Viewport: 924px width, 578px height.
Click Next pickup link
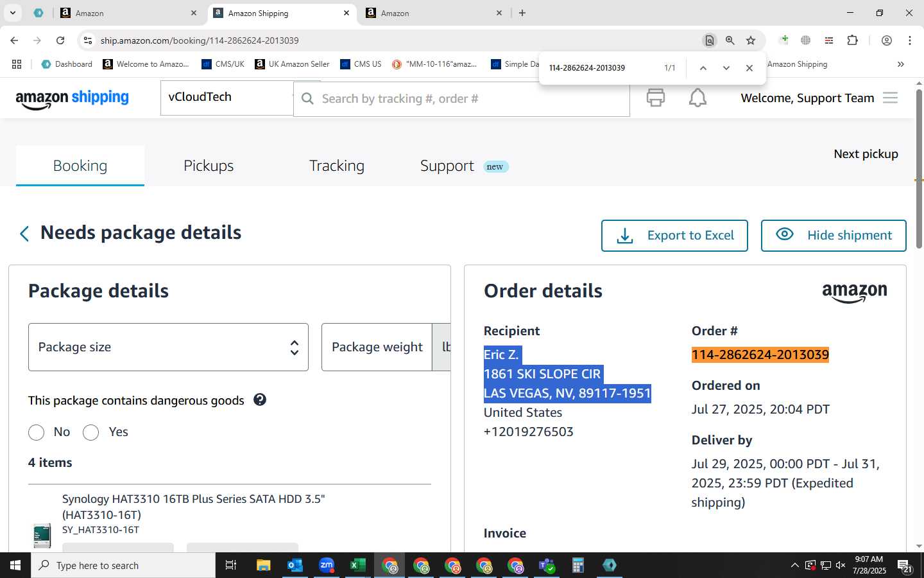[866, 154]
